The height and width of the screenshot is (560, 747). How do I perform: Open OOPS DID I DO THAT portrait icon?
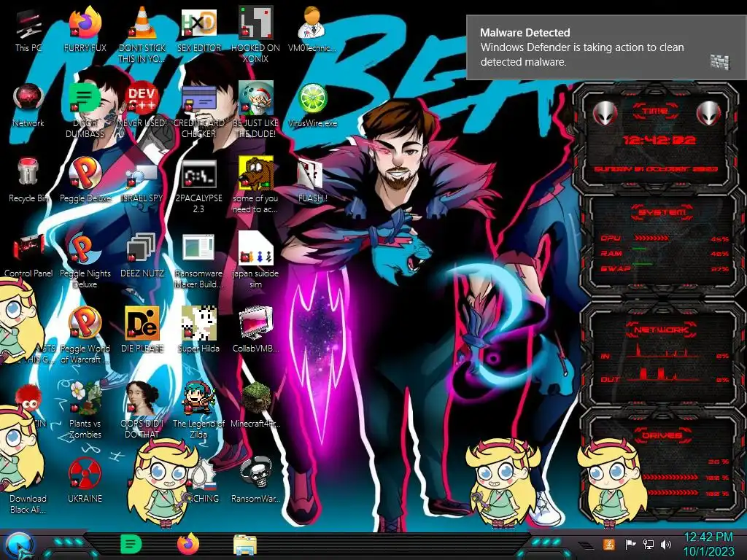(x=142, y=411)
